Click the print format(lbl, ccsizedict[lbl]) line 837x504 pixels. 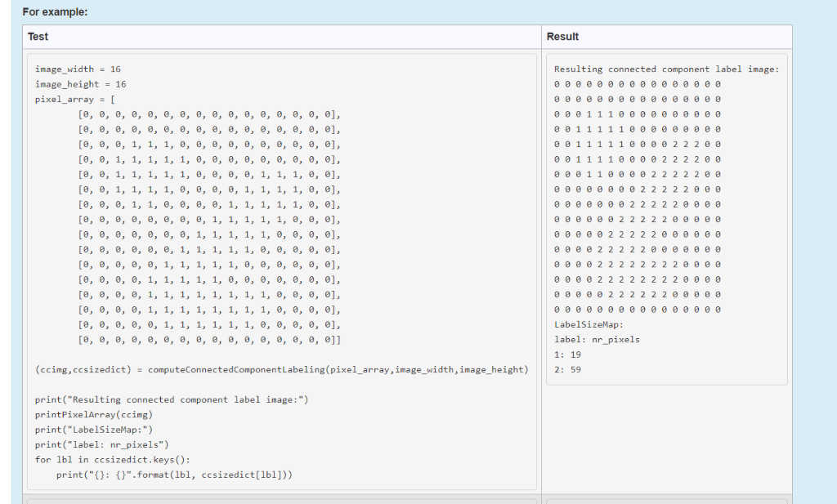coord(175,475)
